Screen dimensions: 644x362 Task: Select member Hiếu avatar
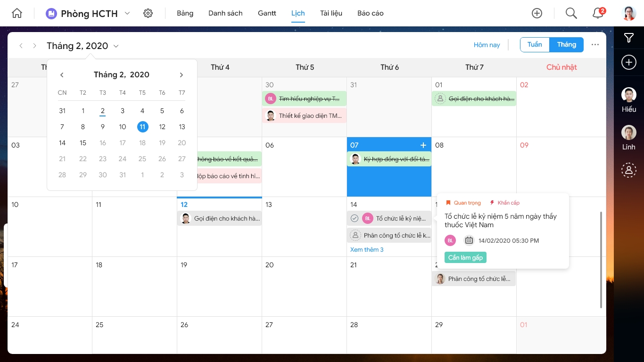click(629, 95)
